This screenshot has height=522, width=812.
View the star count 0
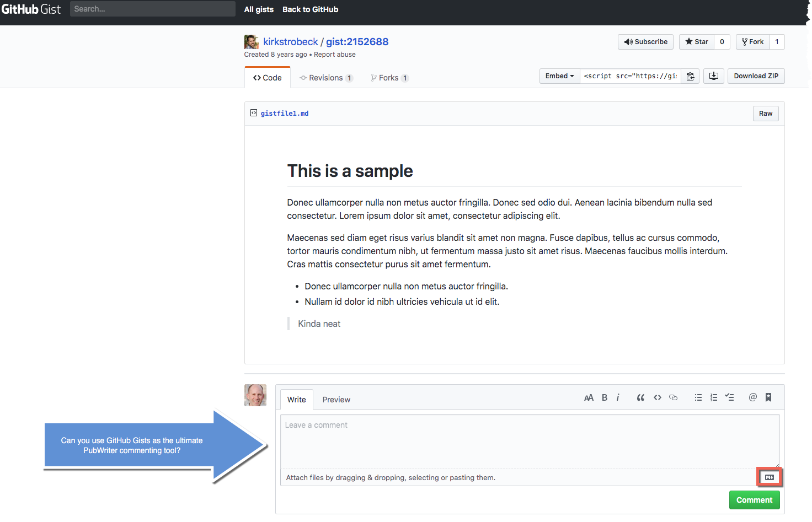[722, 42]
